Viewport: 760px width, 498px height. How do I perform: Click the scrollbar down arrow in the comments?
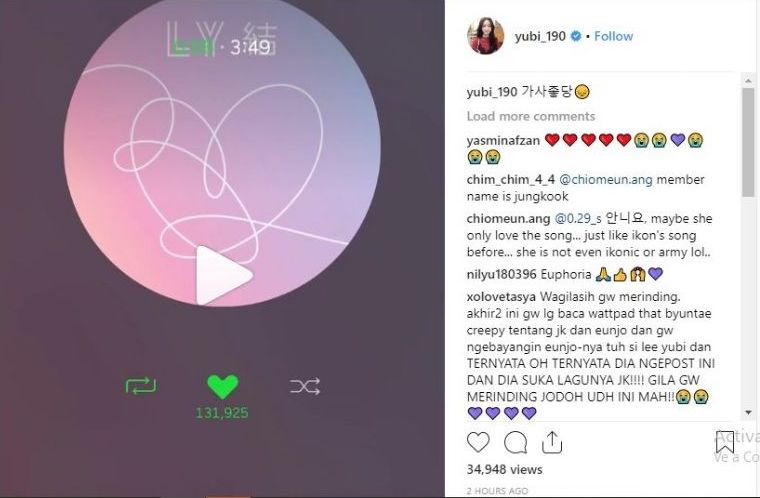pyautogui.click(x=748, y=412)
